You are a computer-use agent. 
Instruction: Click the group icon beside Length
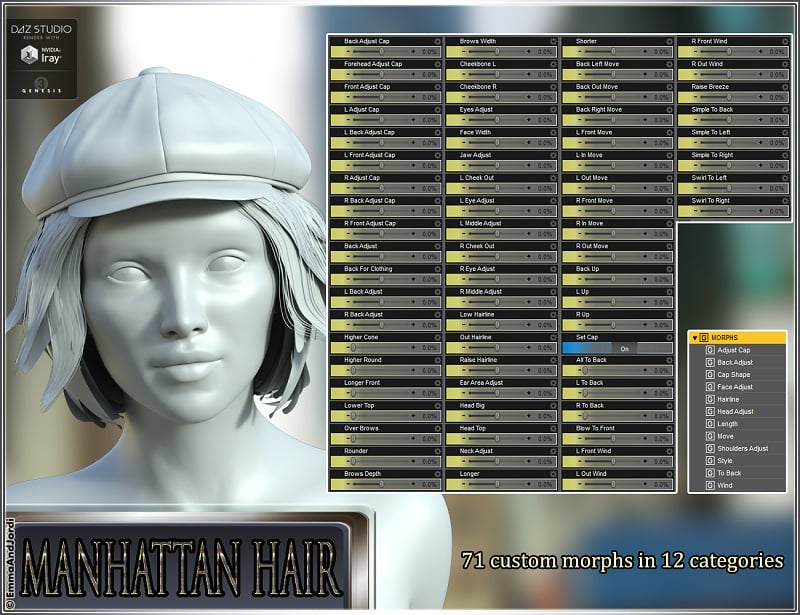pyautogui.click(x=710, y=424)
